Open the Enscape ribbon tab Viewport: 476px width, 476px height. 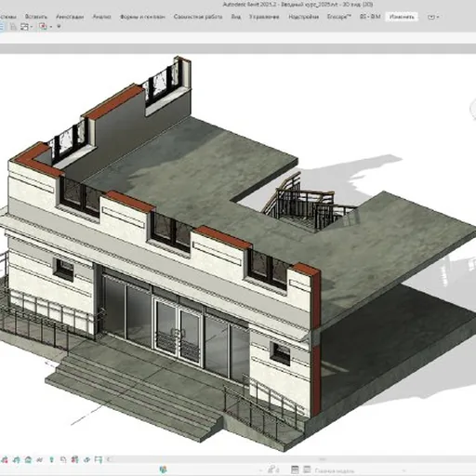[x=339, y=17]
